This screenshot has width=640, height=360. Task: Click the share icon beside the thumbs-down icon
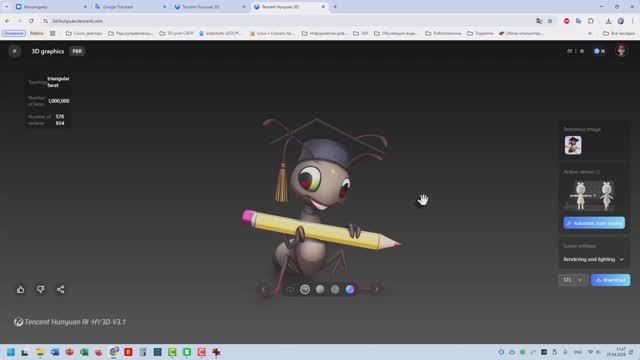pos(60,289)
